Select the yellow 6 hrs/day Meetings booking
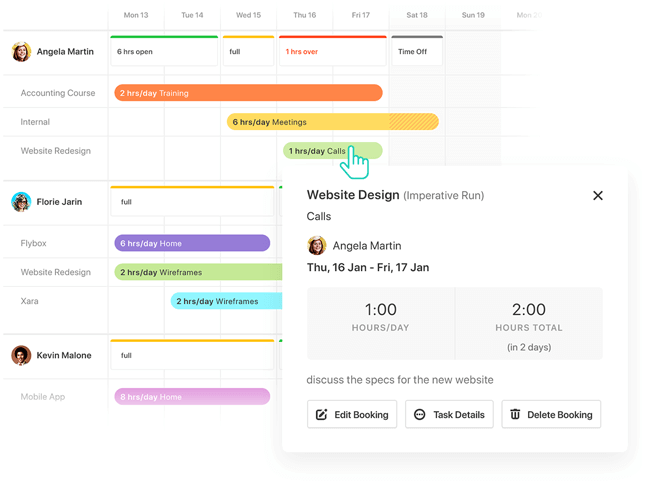 [320, 122]
